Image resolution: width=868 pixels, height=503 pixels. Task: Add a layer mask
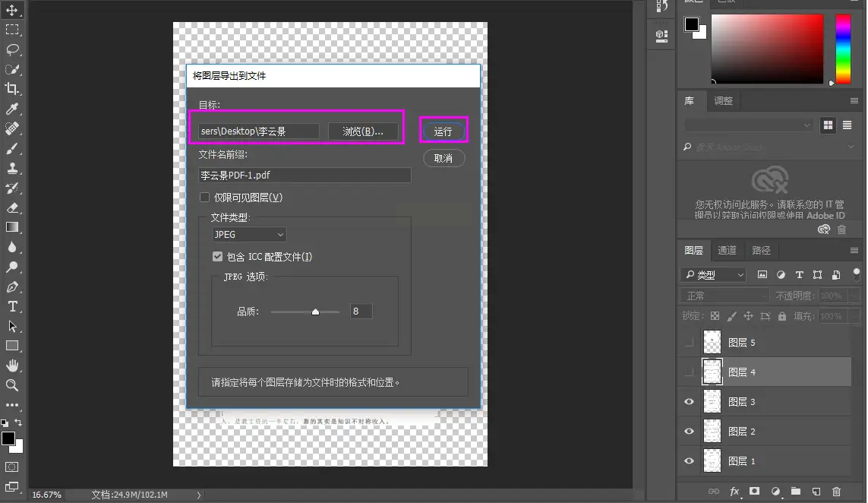point(755,492)
